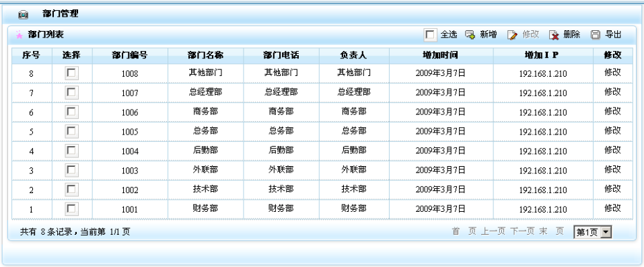Screen dimensions: 644x267
Task: Tick the checkbox for 外联部 row
Action: pos(71,170)
